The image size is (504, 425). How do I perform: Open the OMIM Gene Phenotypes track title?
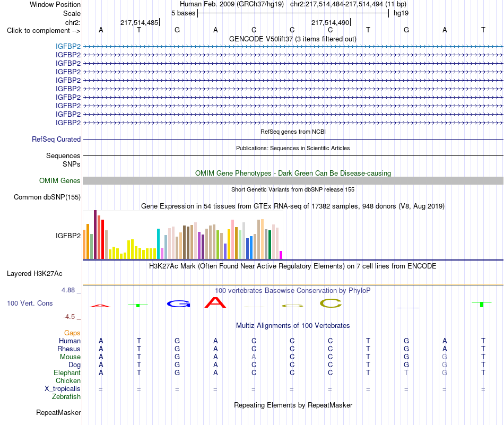click(x=293, y=174)
